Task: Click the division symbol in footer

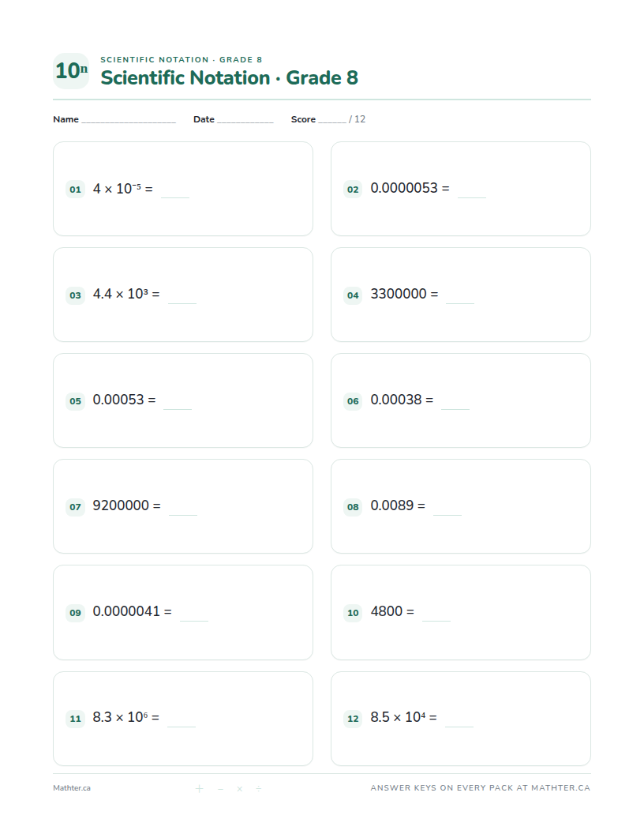Action: click(259, 788)
